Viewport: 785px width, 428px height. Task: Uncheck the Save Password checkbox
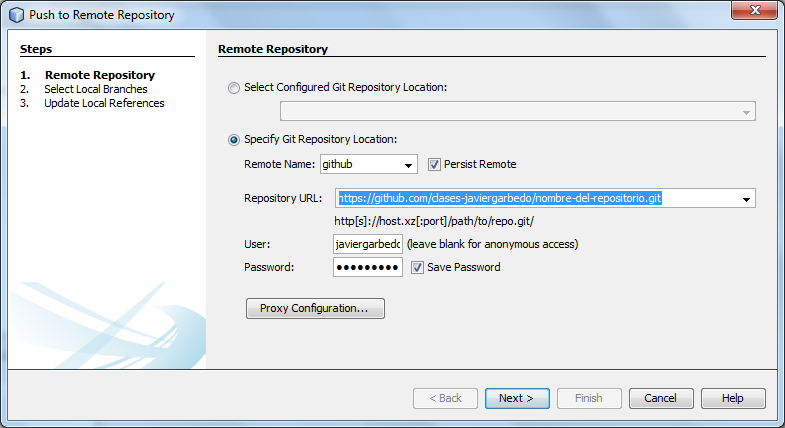pyautogui.click(x=417, y=267)
